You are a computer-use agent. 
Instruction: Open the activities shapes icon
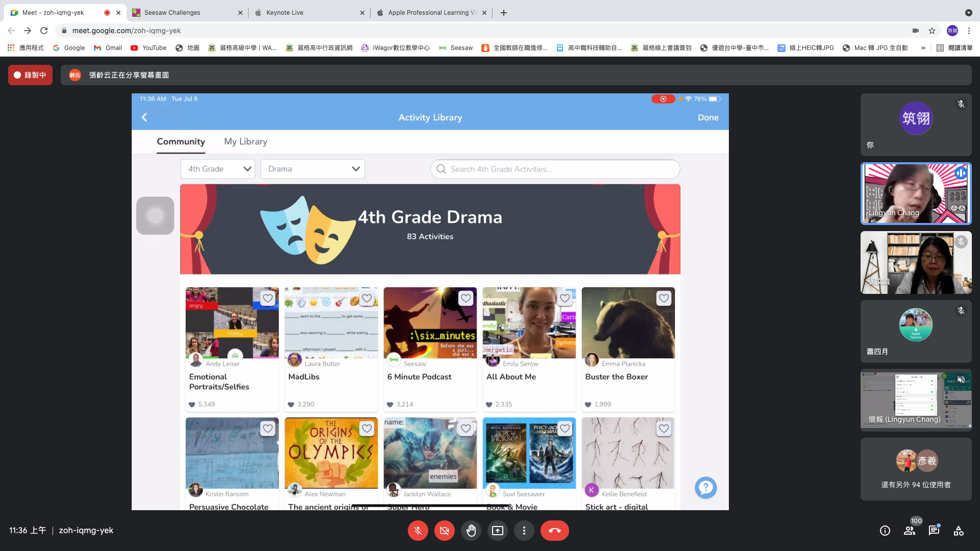(x=959, y=531)
